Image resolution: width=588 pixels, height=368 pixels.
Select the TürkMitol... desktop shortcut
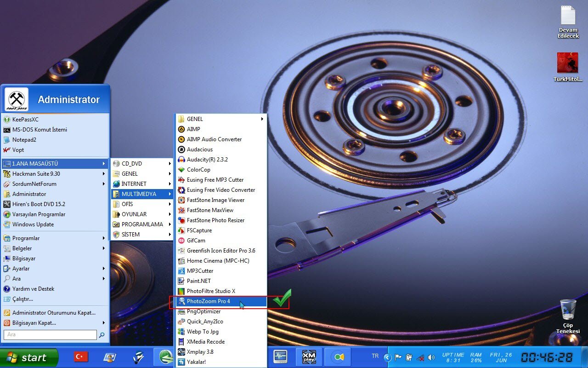point(568,67)
